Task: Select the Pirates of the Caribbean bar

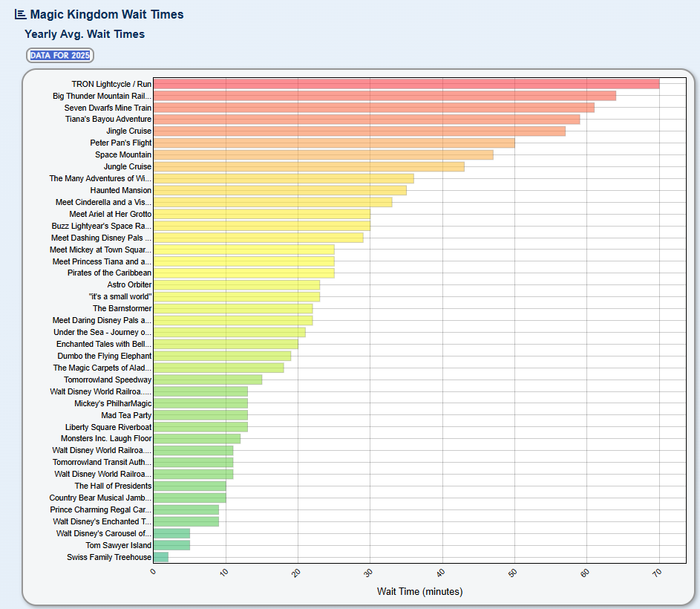Action: click(x=243, y=273)
